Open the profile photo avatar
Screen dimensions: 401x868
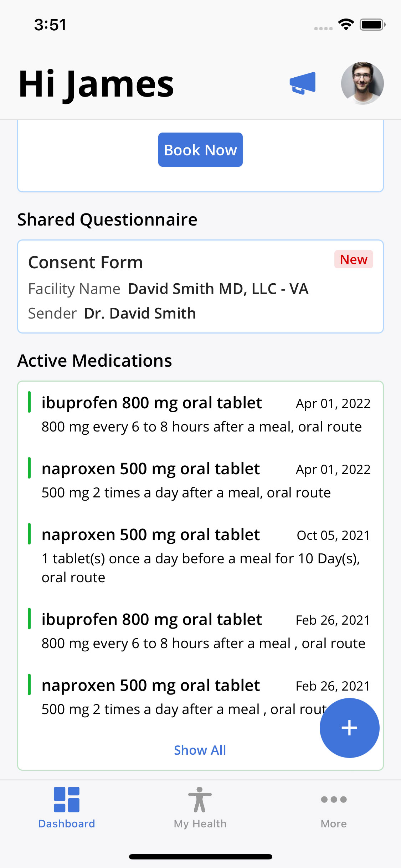click(362, 83)
